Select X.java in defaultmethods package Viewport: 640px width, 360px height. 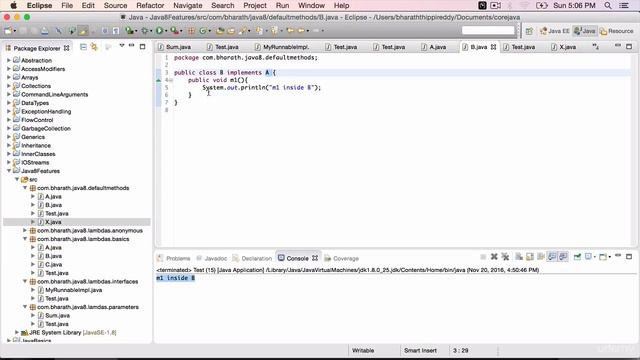pos(53,222)
